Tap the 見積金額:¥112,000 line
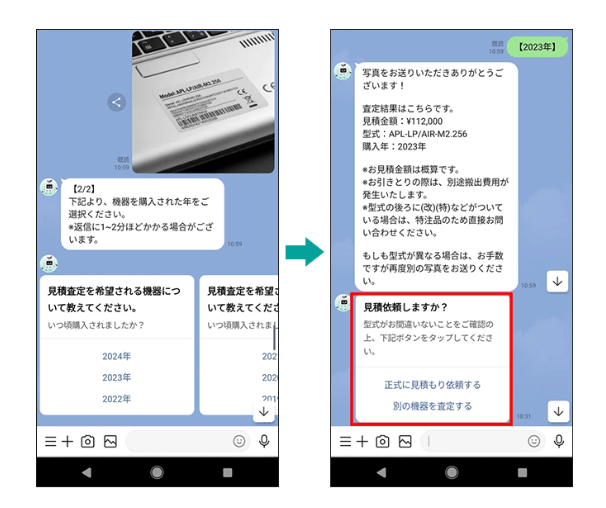The height and width of the screenshot is (508, 606). click(x=402, y=121)
